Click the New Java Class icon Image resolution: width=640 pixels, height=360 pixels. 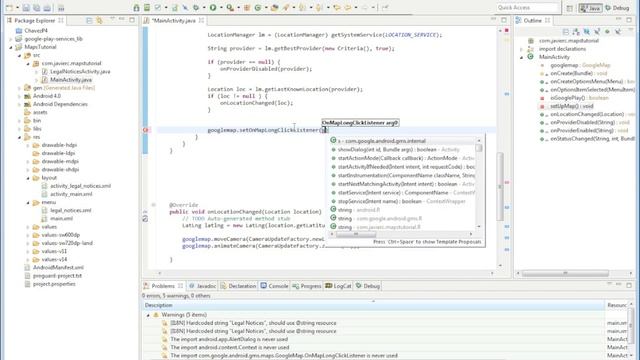click(x=258, y=7)
